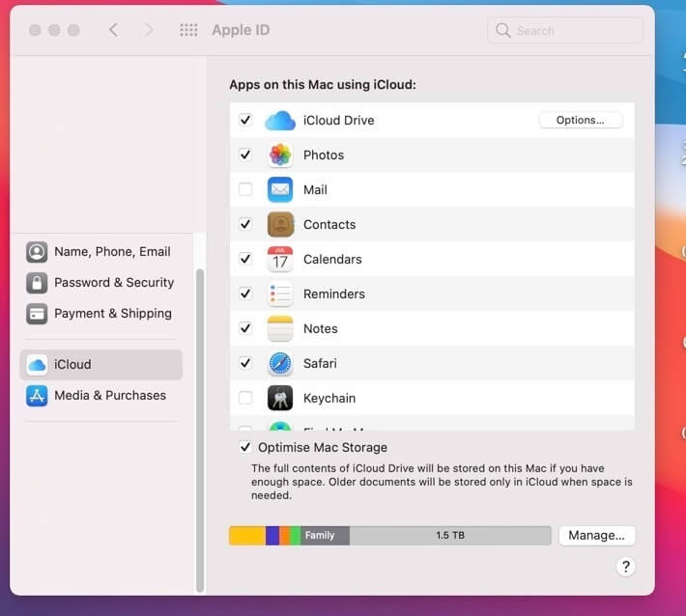
Task: Go forward with the right arrow
Action: pos(149,30)
